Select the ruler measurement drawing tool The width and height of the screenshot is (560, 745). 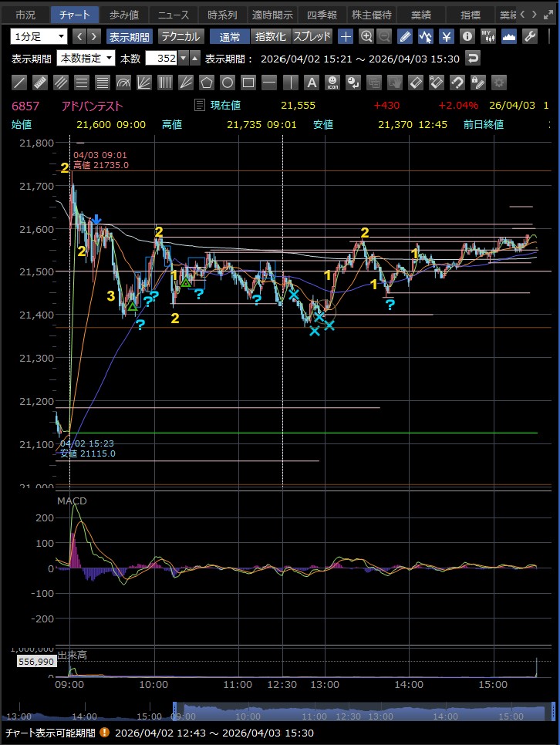[41, 83]
